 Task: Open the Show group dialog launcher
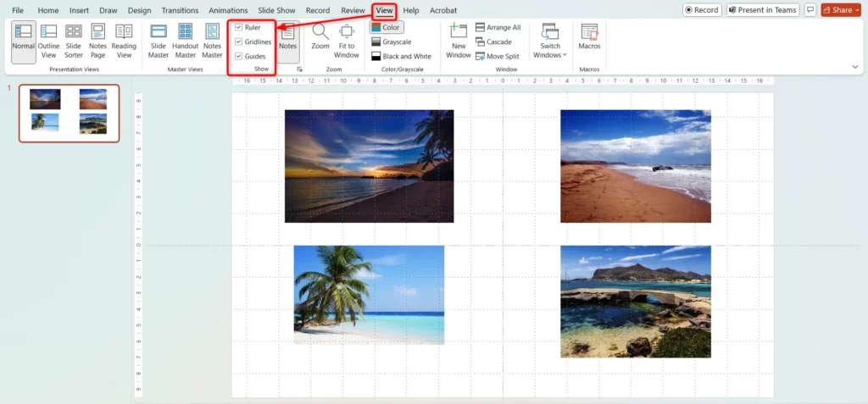pos(298,69)
